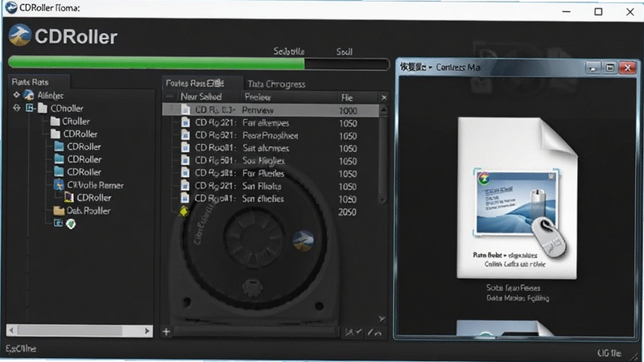Click the dash toggle left of Neur Salted header
Image resolution: width=644 pixels, height=362 pixels.
coord(170,97)
